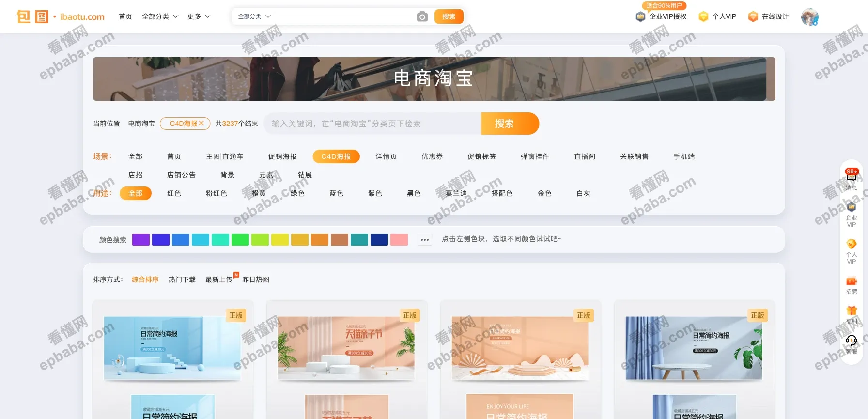Expand the 全部分类 navigation dropdown
This screenshot has width=868, height=419.
click(x=160, y=16)
